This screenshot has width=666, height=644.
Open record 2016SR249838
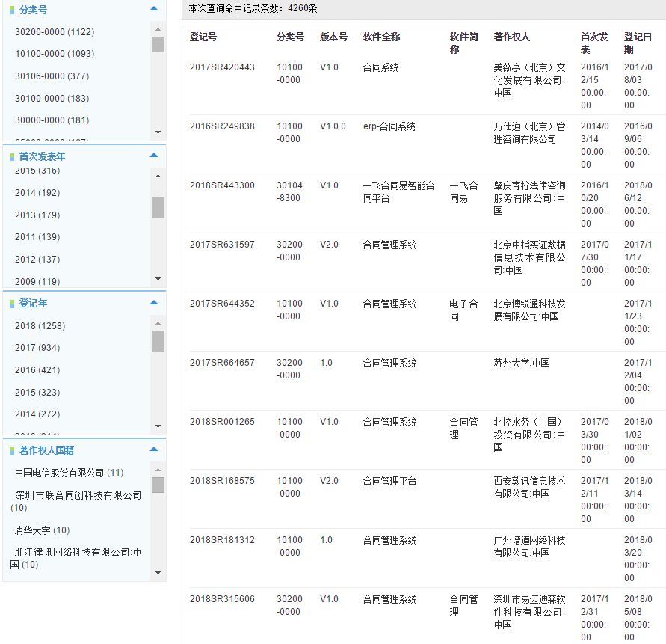coord(222,126)
